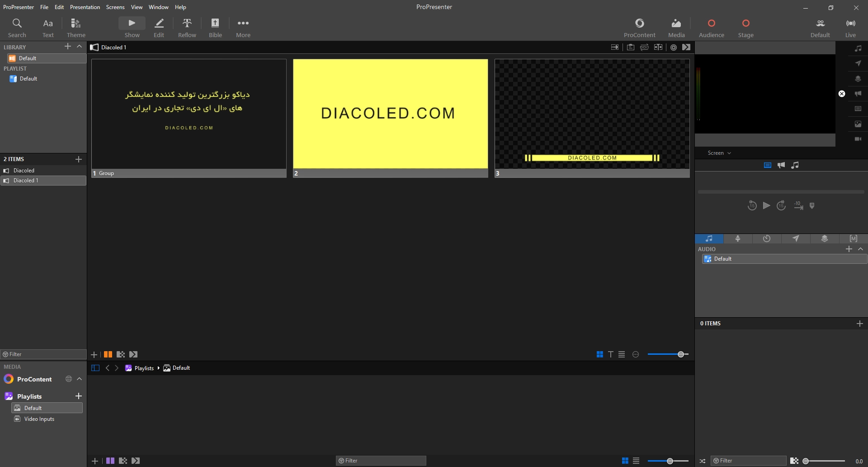Click the media bin Filter field
This screenshot has height=467, width=868.
click(381, 461)
